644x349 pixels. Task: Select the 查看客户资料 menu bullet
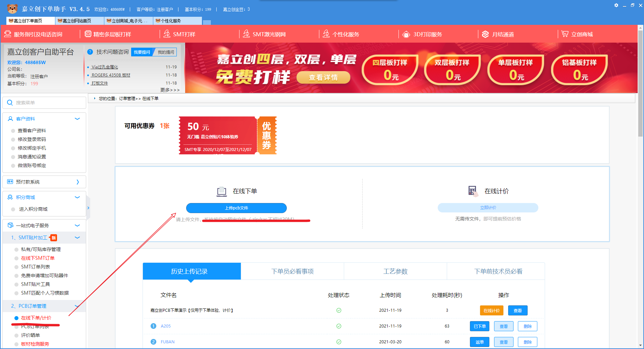tap(13, 131)
